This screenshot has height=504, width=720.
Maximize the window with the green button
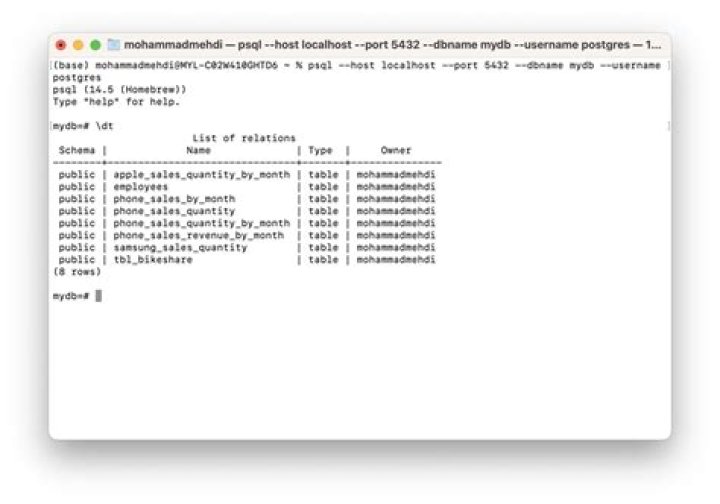(x=95, y=45)
